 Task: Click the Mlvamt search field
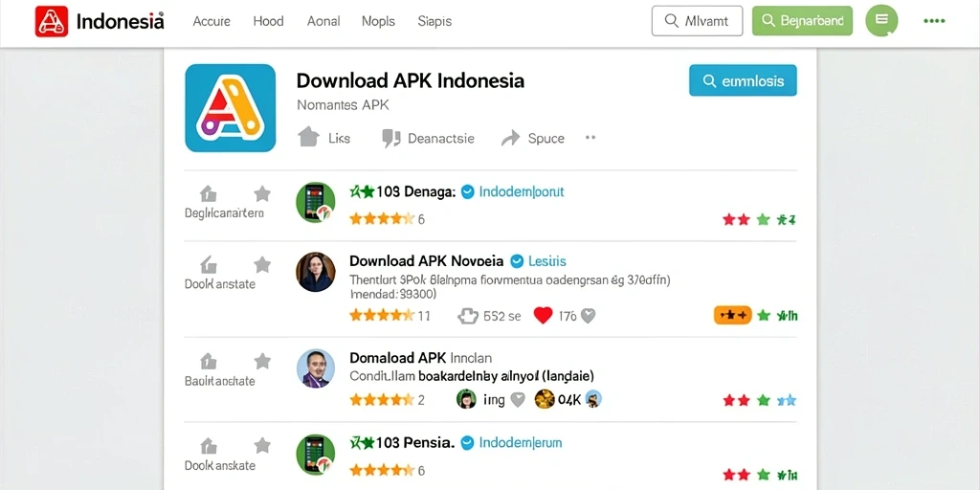coord(697,21)
